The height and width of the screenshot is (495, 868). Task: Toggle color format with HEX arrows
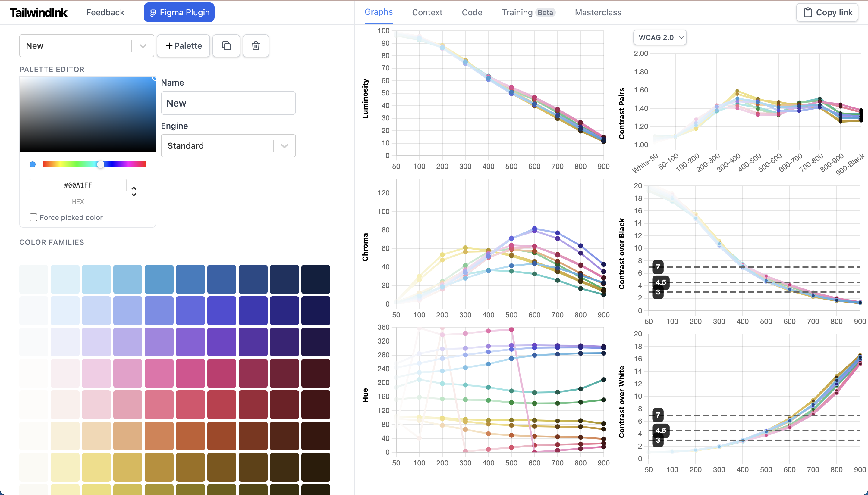pos(134,191)
